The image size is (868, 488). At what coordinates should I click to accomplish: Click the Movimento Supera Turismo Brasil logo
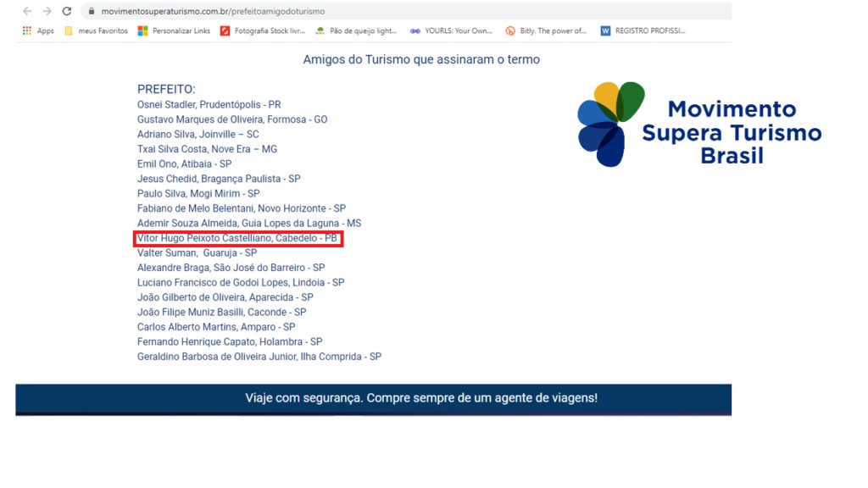(x=699, y=125)
